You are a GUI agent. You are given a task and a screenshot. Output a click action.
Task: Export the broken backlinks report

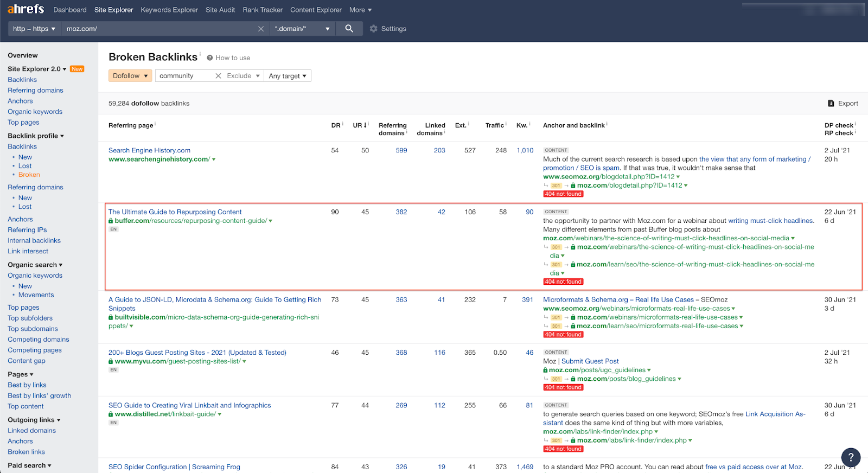[x=843, y=104]
